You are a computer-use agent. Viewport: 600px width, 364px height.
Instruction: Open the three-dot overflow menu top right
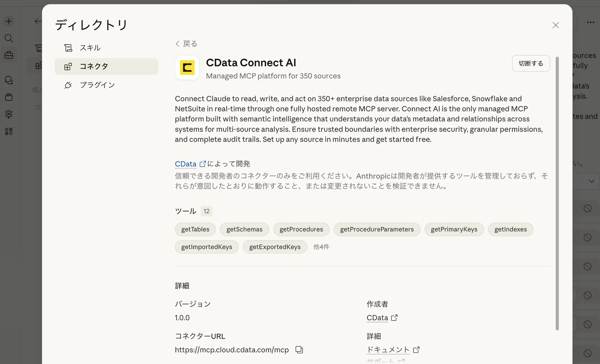point(590,22)
